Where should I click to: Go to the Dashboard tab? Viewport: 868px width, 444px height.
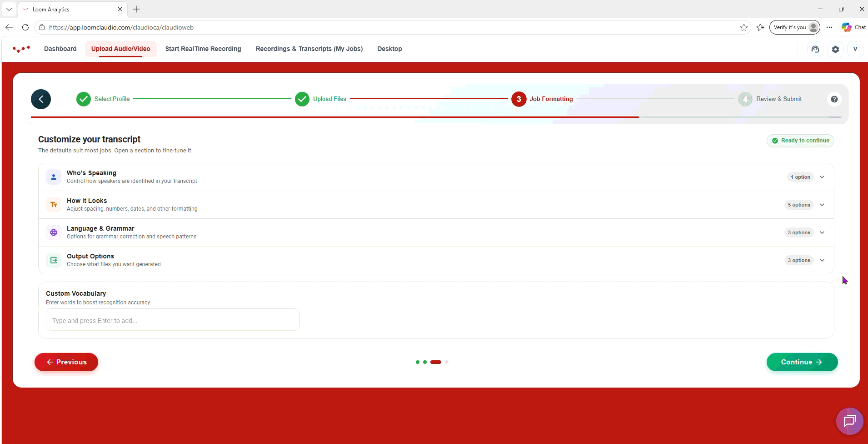pyautogui.click(x=60, y=49)
